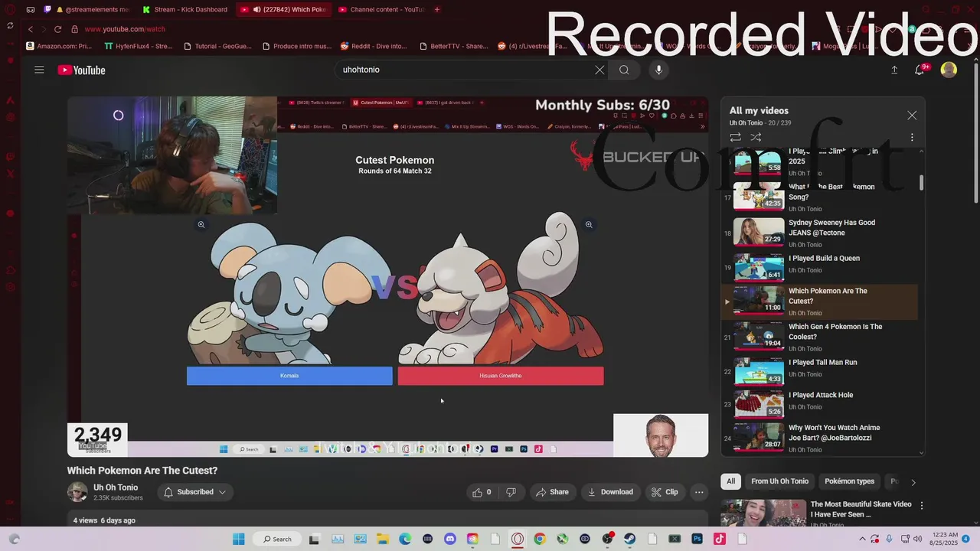Screen dimensions: 980x551
Task: Open File Explorer from the taskbar
Action: point(382,539)
